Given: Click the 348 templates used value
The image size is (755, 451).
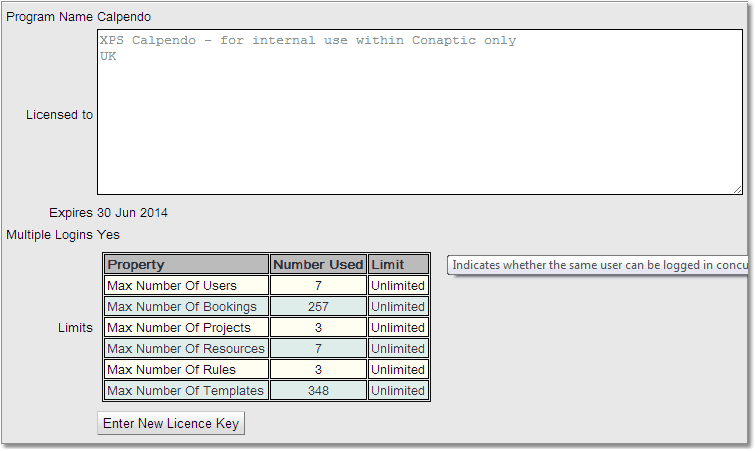Looking at the screenshot, I should [x=318, y=391].
